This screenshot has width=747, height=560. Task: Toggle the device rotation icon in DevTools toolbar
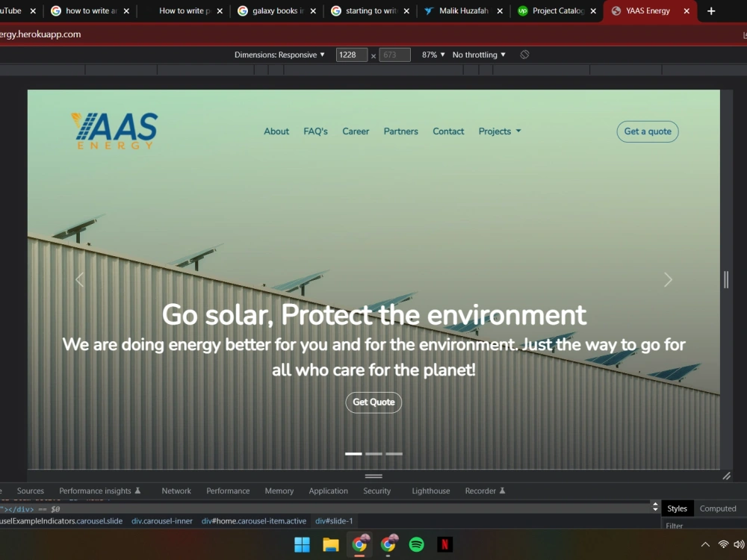pos(524,54)
